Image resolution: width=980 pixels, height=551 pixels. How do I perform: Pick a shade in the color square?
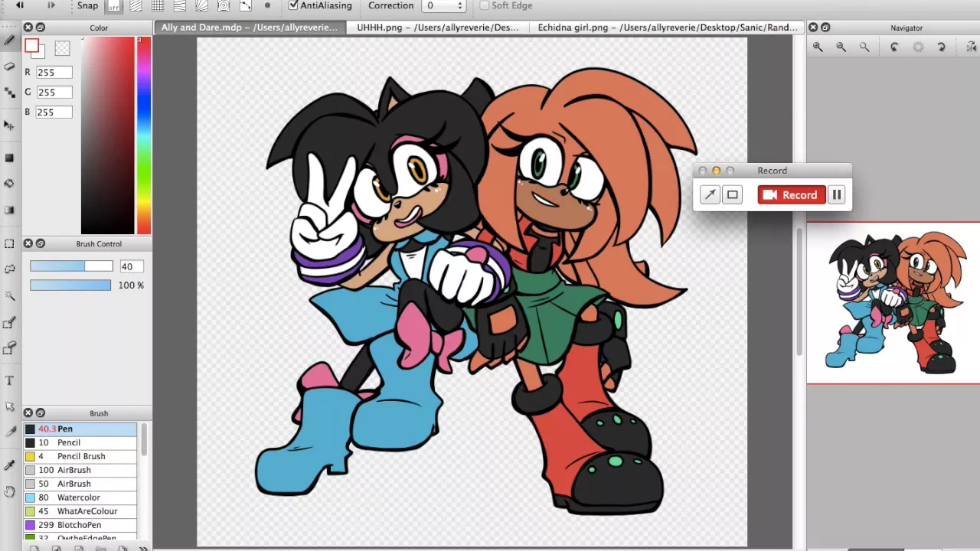[108, 134]
